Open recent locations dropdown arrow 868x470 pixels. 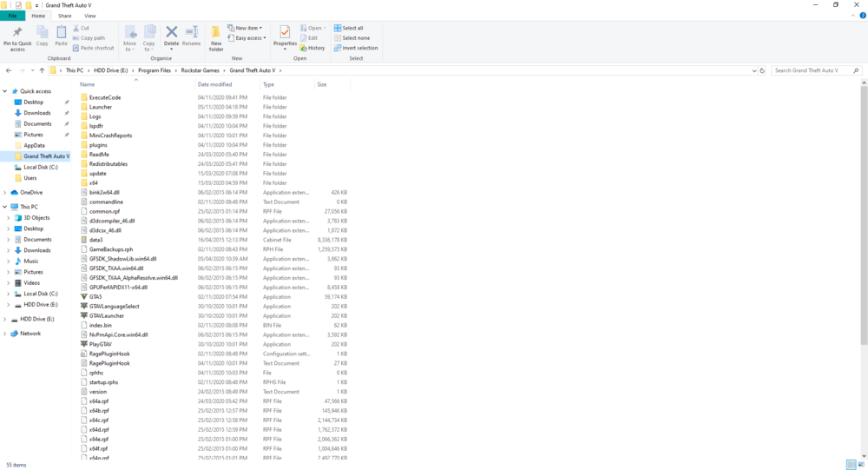[x=32, y=70]
